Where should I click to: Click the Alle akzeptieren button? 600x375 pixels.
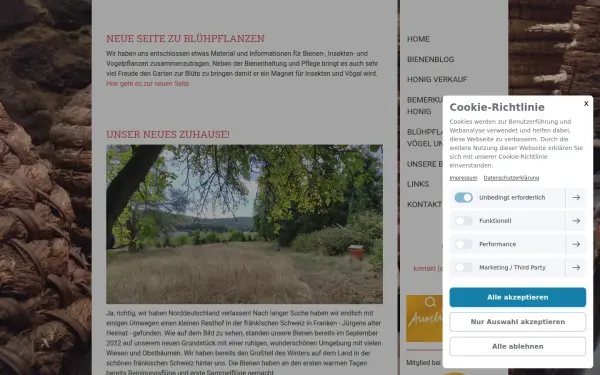click(x=517, y=297)
